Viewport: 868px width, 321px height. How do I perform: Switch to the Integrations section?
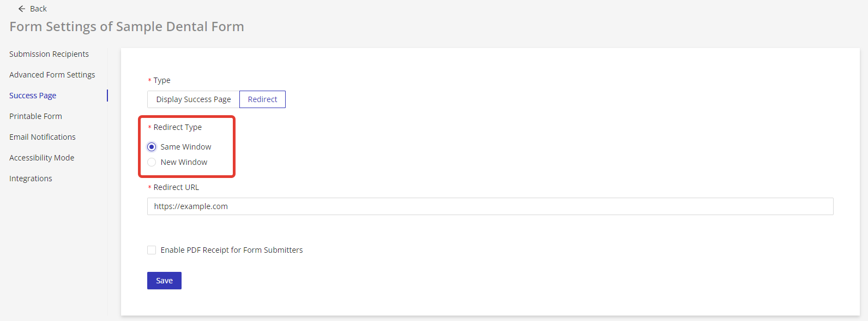pyautogui.click(x=31, y=179)
